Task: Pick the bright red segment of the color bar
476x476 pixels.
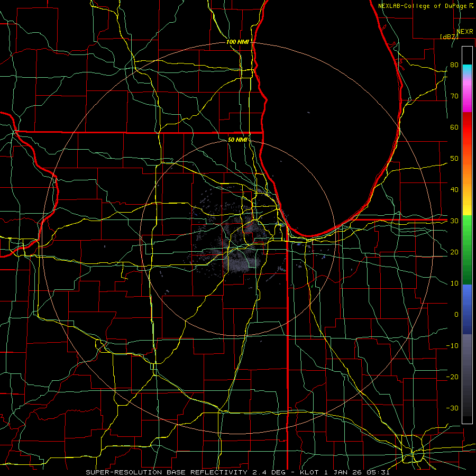Action: tap(467, 129)
